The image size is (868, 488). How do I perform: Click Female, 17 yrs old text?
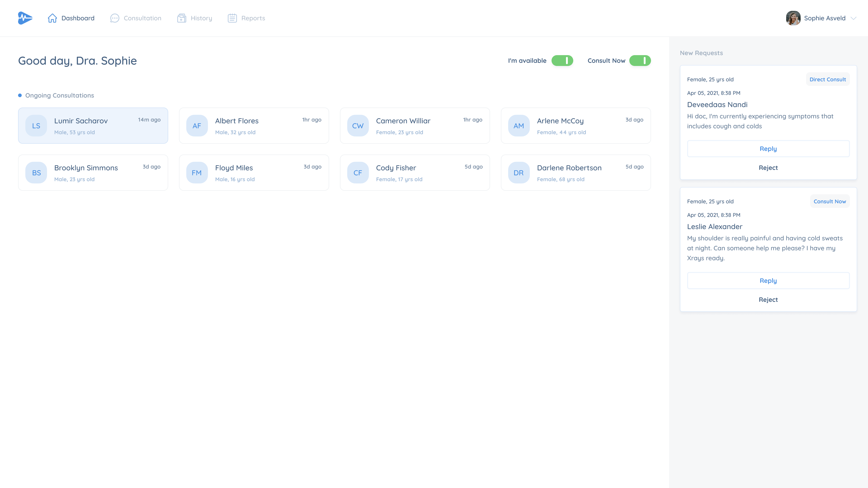[x=399, y=180]
